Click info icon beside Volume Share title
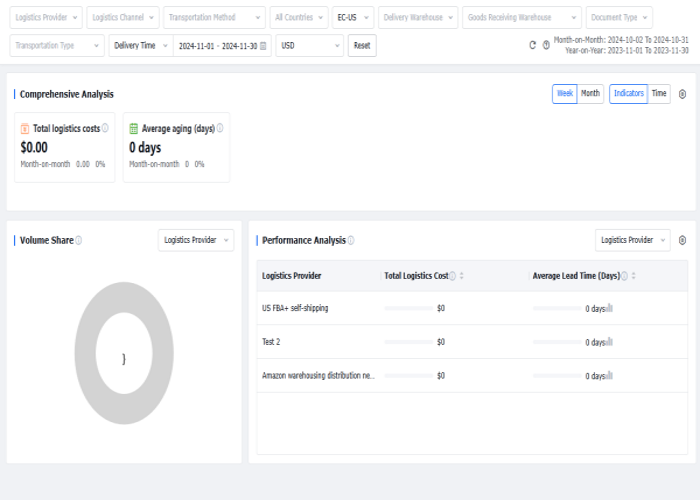 [79, 240]
